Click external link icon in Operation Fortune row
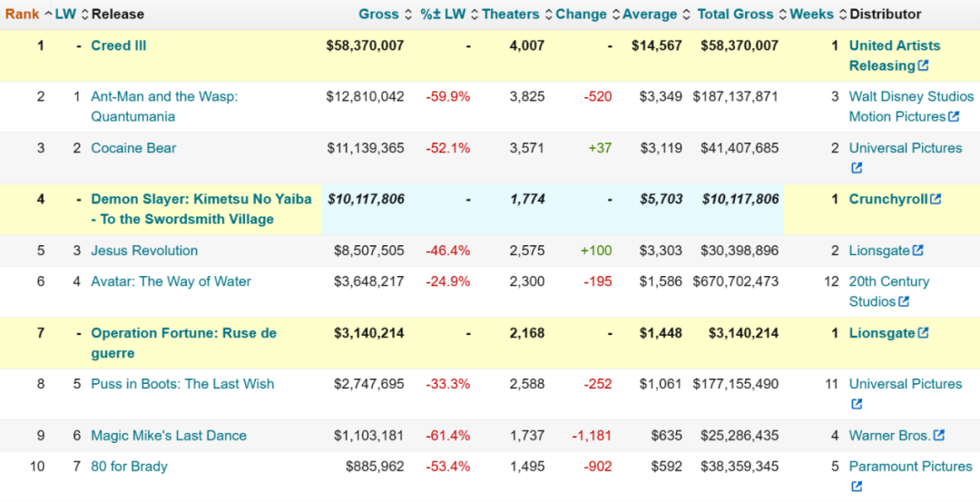 (x=923, y=334)
